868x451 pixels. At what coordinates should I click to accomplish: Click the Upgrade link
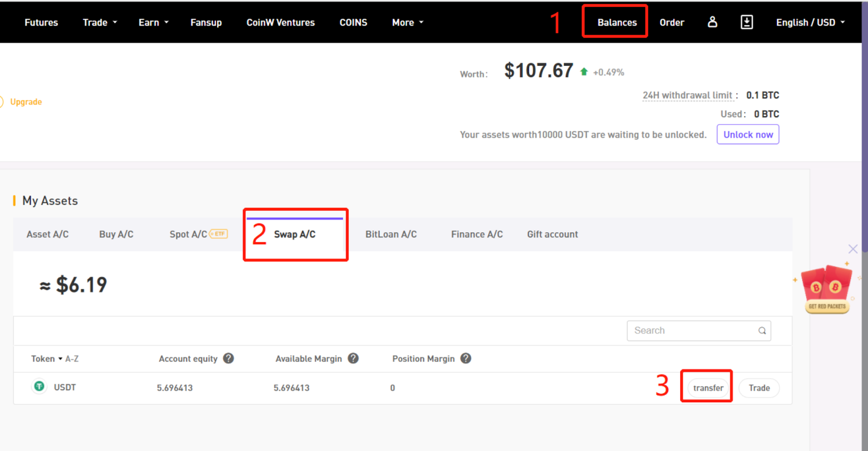26,102
